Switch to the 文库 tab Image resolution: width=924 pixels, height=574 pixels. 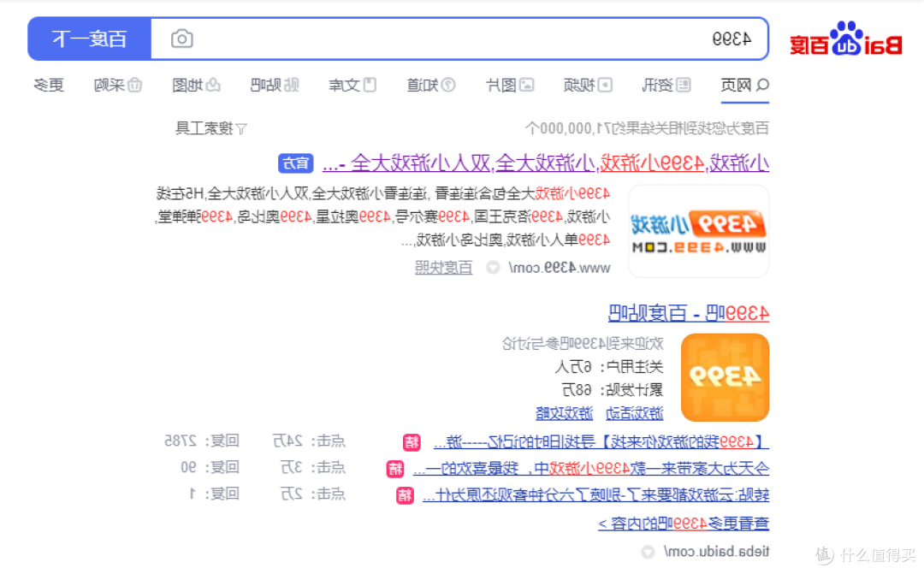click(352, 86)
